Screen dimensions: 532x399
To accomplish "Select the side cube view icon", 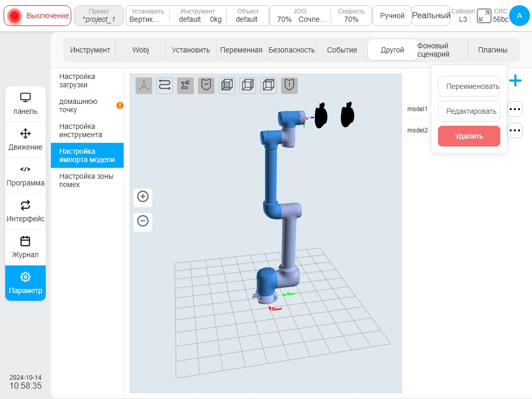I will tap(248, 85).
